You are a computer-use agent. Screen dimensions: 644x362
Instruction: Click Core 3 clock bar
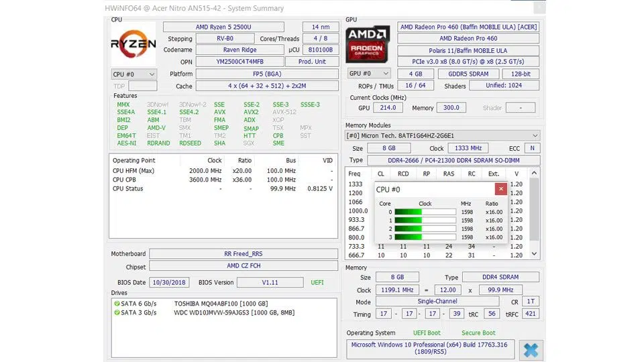(425, 237)
